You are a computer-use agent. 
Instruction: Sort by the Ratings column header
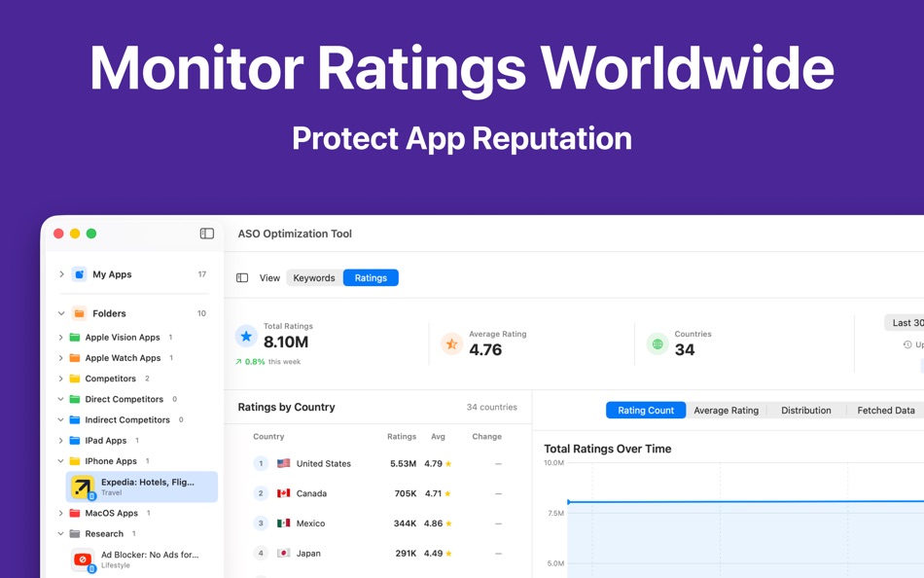point(402,437)
